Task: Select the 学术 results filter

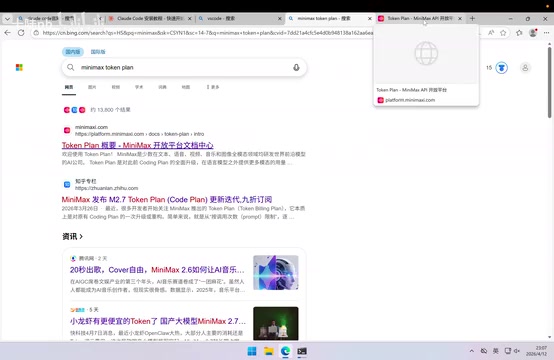Action: pyautogui.click(x=139, y=87)
